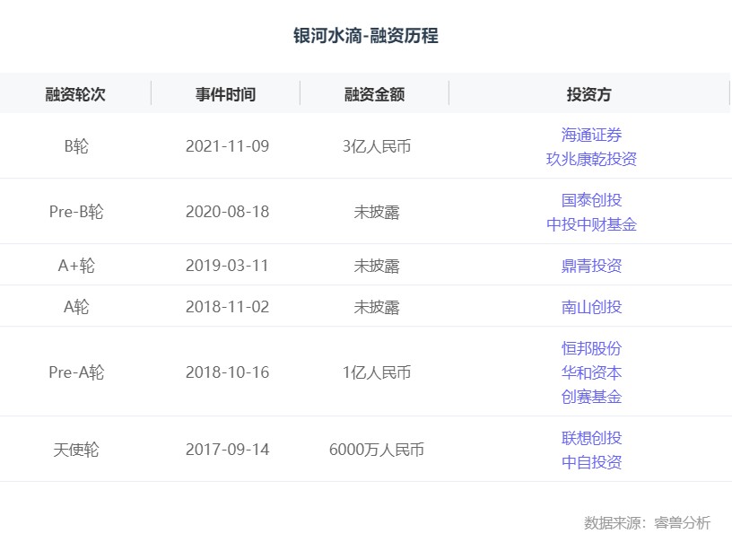Open investor link 鼎青投资
732x560 pixels.
point(591,266)
